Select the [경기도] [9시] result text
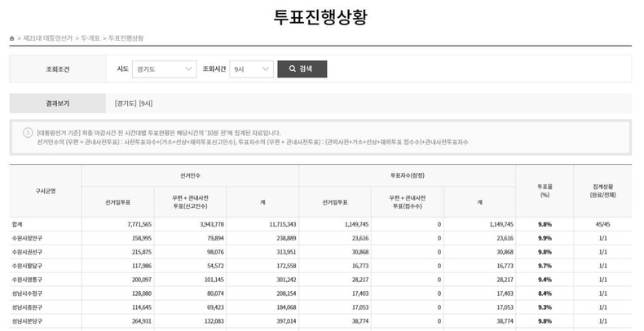The height and width of the screenshot is (331, 644). pyautogui.click(x=134, y=104)
